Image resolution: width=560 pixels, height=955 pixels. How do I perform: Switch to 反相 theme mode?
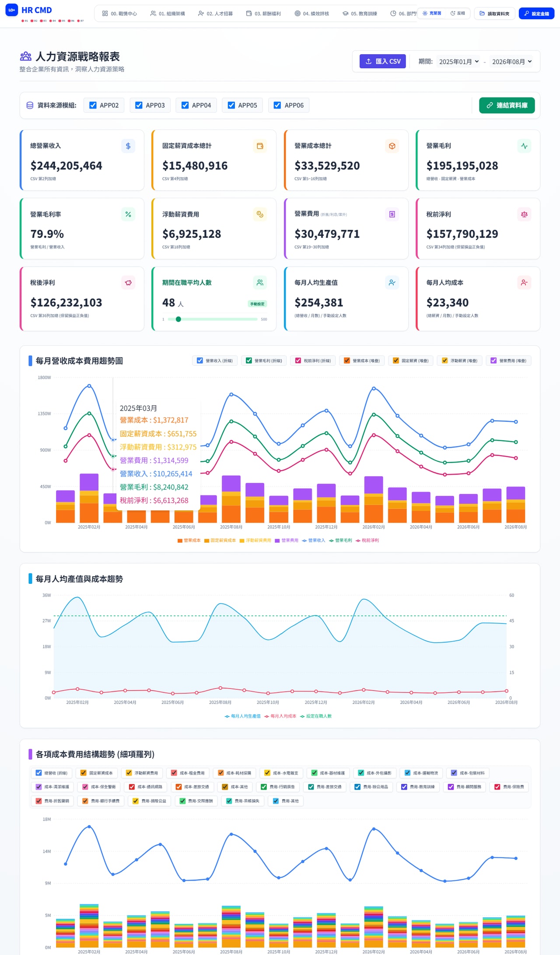(458, 14)
